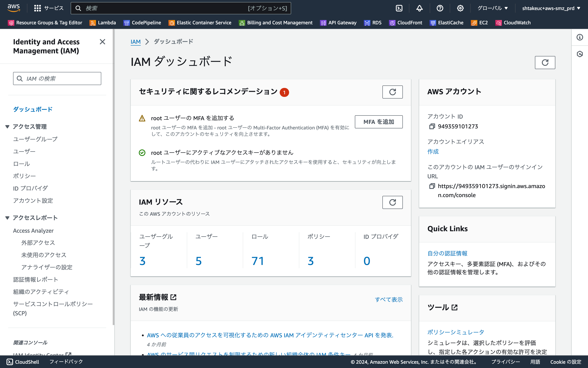588x368 pixels.
Task: Click 作成 account alias link
Action: pos(433,152)
